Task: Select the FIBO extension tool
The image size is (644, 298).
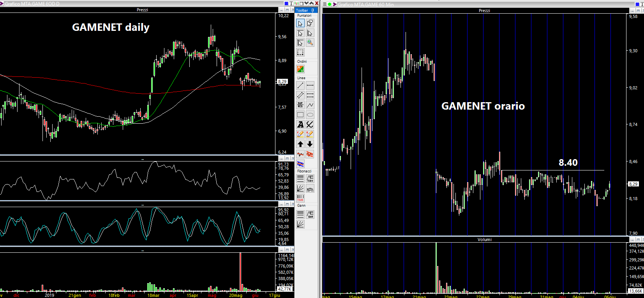Action: click(310, 179)
